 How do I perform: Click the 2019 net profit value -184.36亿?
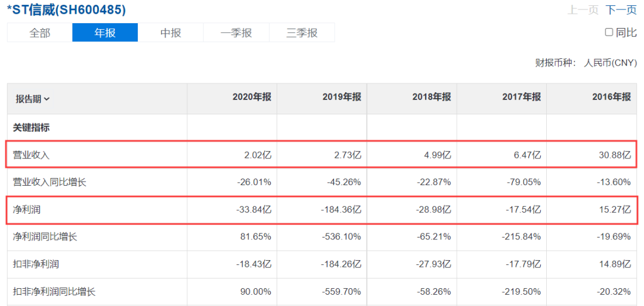pyautogui.click(x=340, y=210)
